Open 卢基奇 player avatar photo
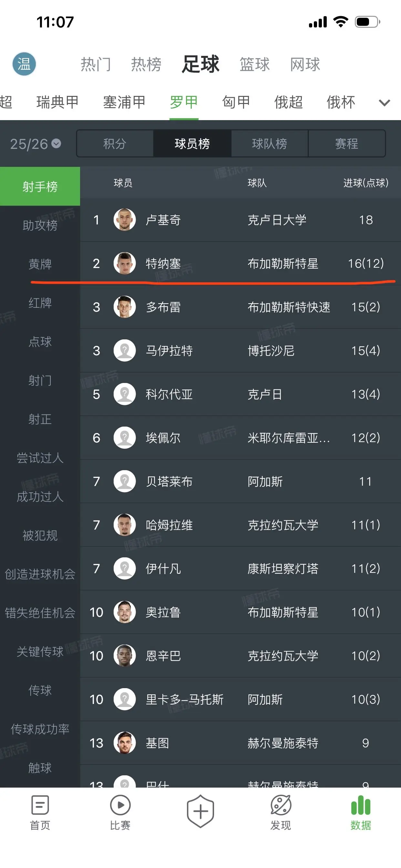The image size is (401, 868). click(125, 220)
